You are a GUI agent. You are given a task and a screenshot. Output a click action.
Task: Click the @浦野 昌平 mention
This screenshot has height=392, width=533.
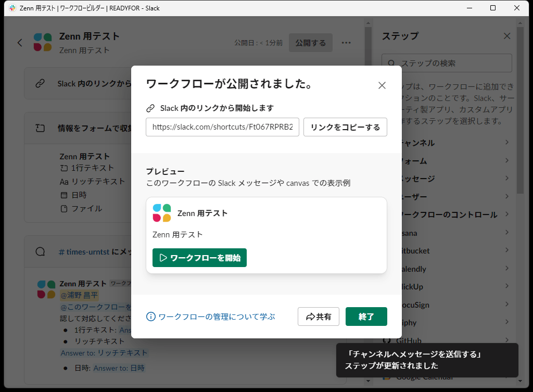pos(79,295)
